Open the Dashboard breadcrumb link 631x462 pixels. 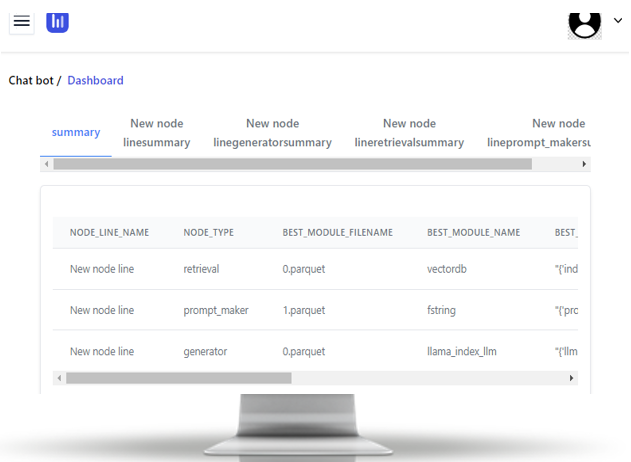click(95, 80)
